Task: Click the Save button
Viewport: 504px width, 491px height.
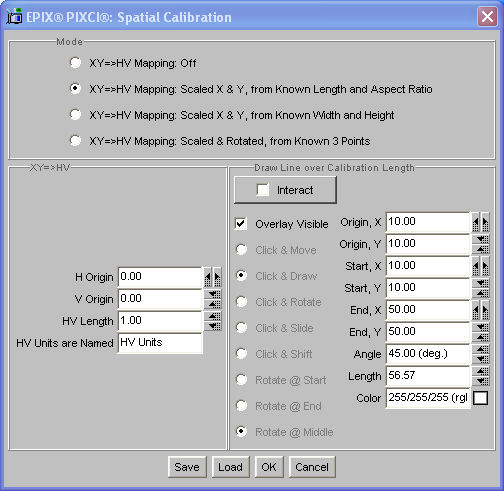Action: [x=187, y=467]
